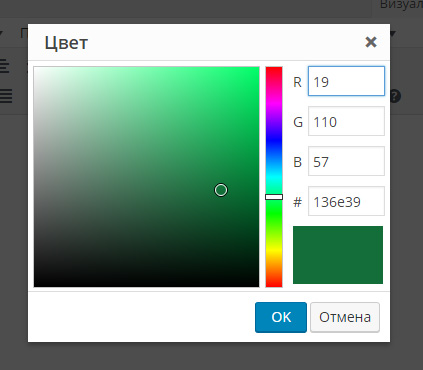Image resolution: width=423 pixels, height=370 pixels.
Task: Click the circular color picker marker
Action: click(x=221, y=190)
